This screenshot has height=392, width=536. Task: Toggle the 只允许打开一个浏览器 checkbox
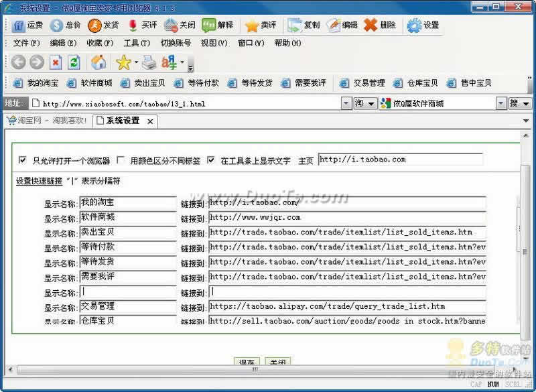coord(22,160)
